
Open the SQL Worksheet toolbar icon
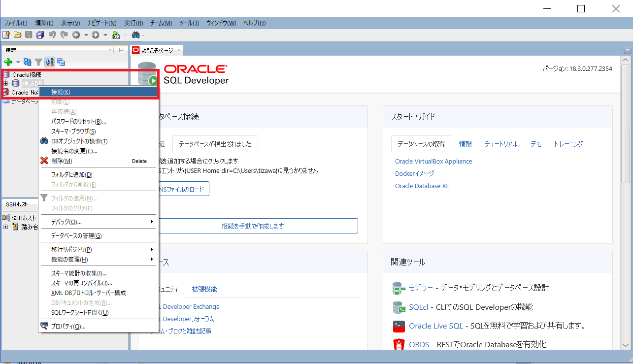pos(116,34)
